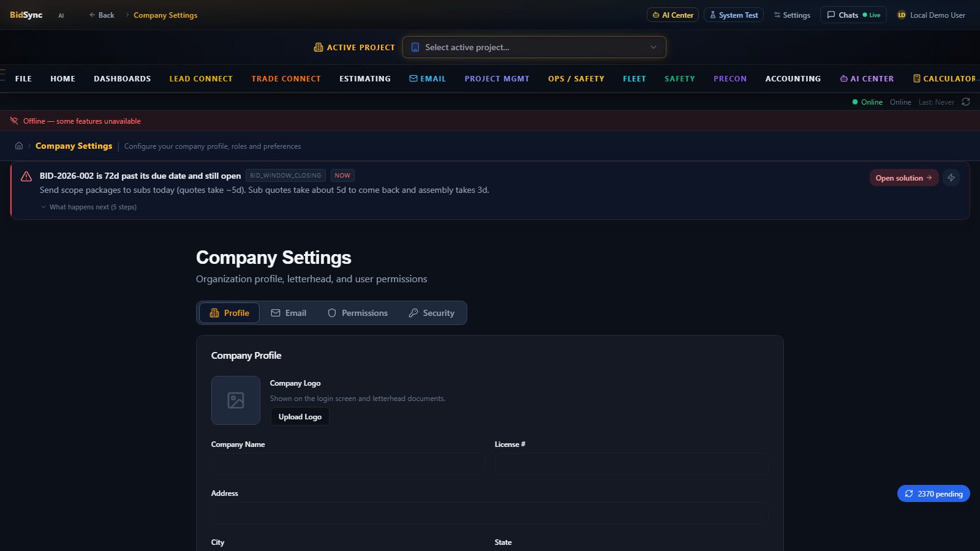Open the PRECON menu

(x=730, y=78)
